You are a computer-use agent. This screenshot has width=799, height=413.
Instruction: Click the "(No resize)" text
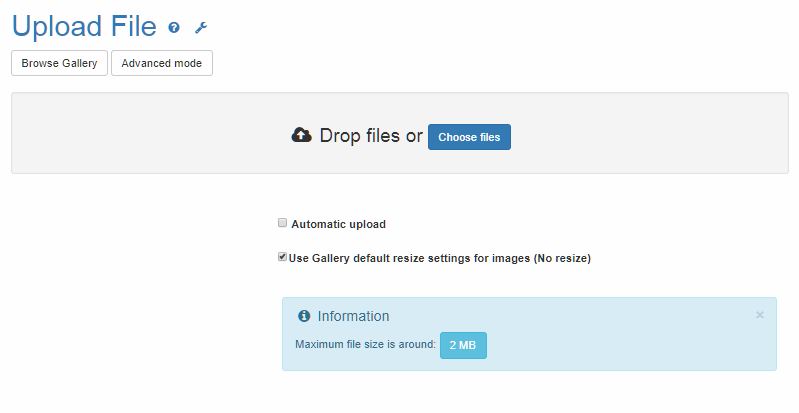coord(562,258)
